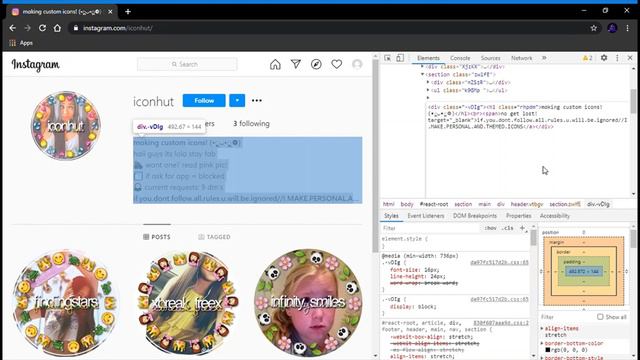This screenshot has height=360, width=640.
Task: Open the Apps bookmarks shortcut
Action: point(21,43)
